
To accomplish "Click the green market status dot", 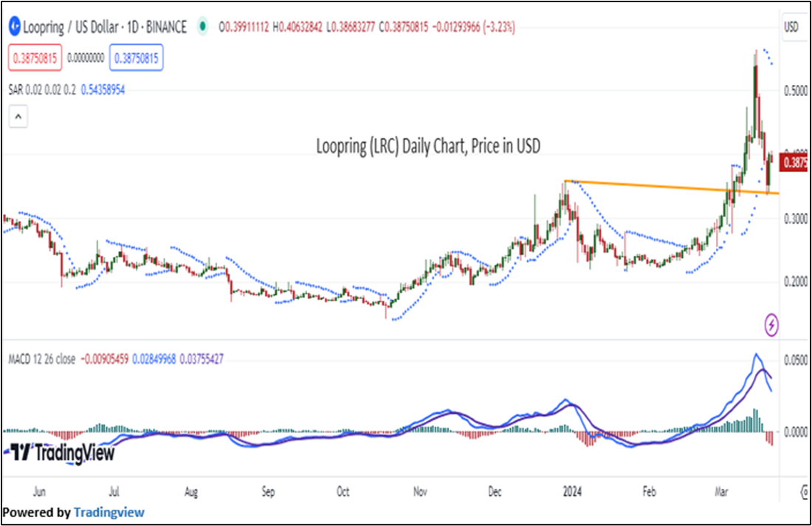I will (202, 27).
